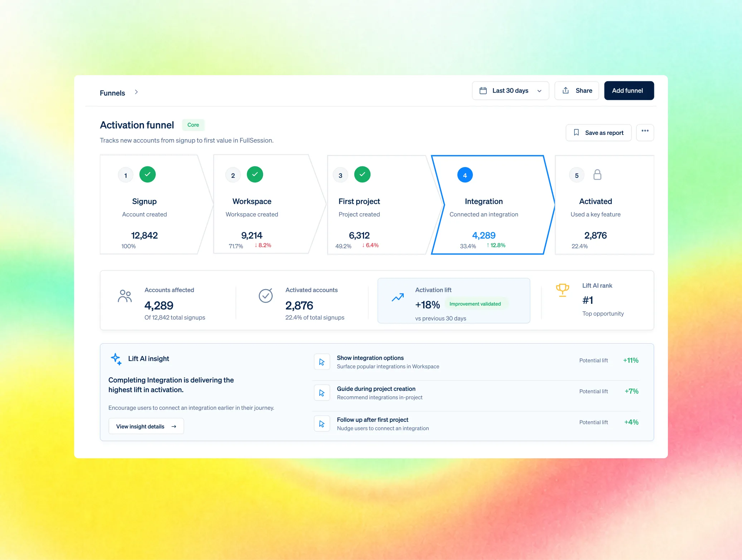Open the Show integration options suggestion
The image size is (742, 560).
[x=476, y=362]
